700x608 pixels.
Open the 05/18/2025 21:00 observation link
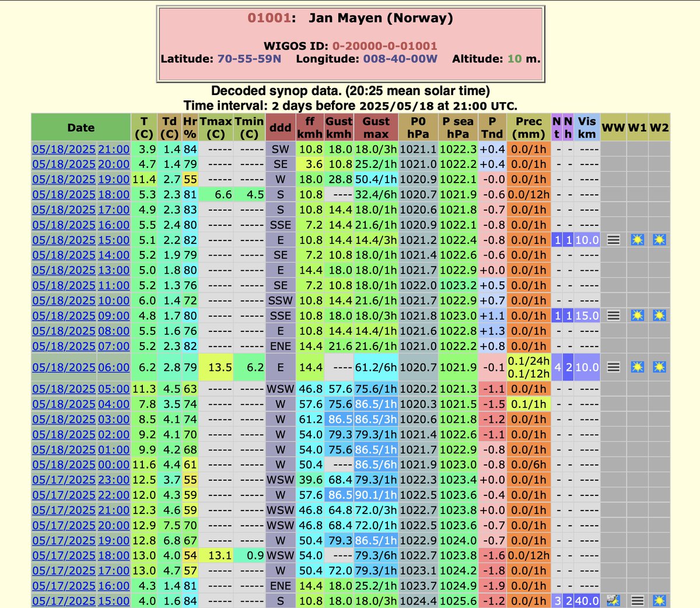click(81, 149)
